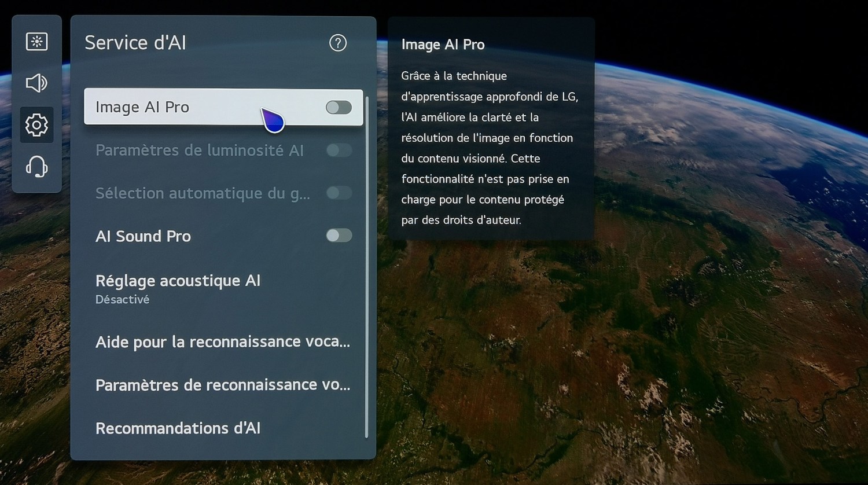Enable the AI Sound Pro switch
868x485 pixels.
[339, 235]
